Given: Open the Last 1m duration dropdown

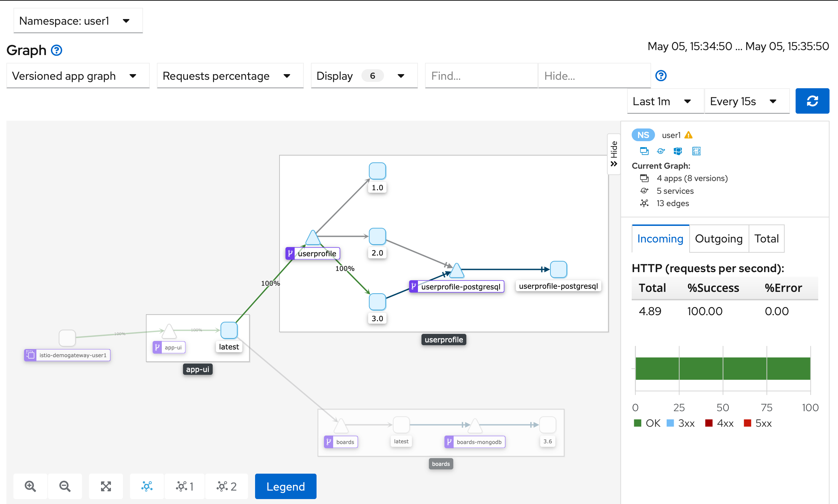Looking at the screenshot, I should (666, 101).
